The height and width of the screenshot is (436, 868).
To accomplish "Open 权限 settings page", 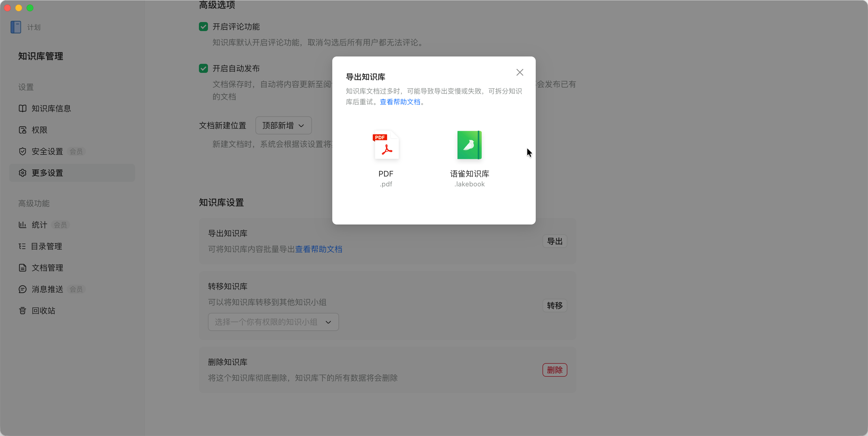I will [x=72, y=130].
